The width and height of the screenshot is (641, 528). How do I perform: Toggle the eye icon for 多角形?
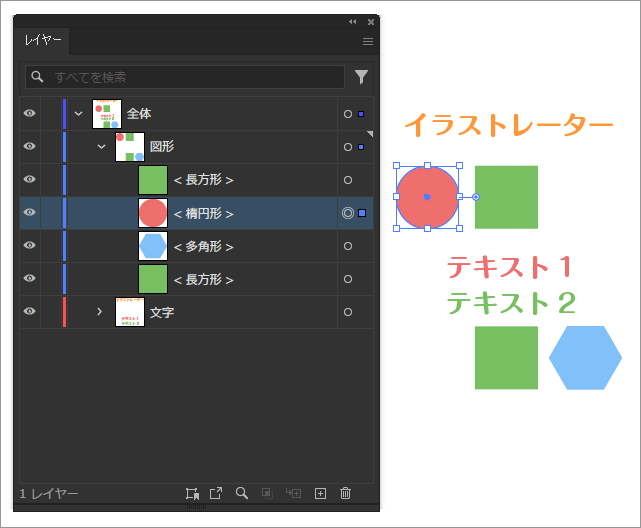pyautogui.click(x=29, y=245)
